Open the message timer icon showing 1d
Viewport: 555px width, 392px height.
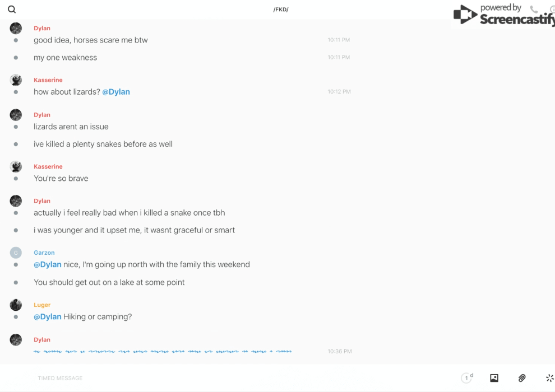click(x=467, y=378)
